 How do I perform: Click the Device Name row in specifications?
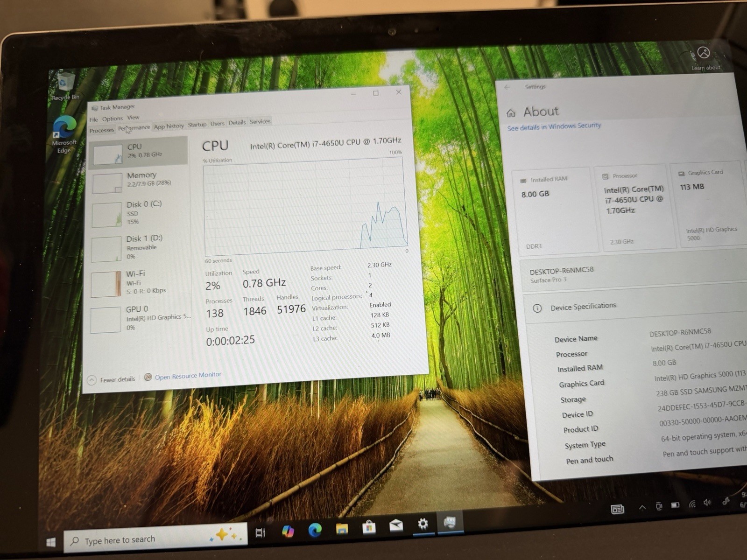[x=650, y=335]
